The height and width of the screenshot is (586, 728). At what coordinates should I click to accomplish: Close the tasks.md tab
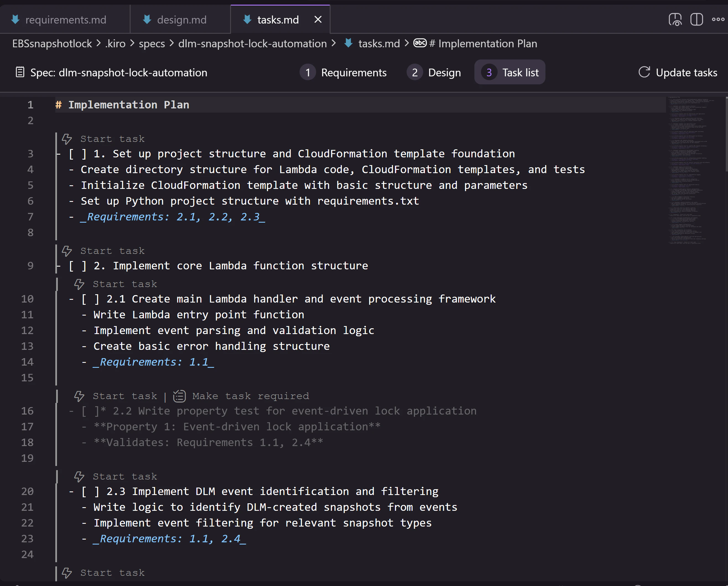click(318, 20)
